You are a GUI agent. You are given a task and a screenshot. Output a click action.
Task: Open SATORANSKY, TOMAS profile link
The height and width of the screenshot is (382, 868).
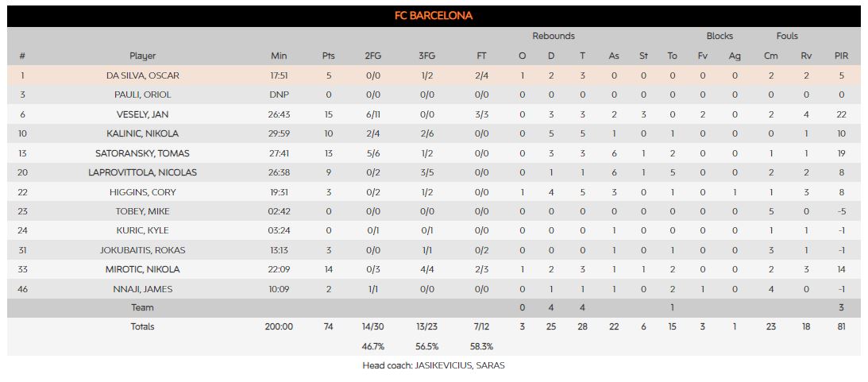click(143, 153)
